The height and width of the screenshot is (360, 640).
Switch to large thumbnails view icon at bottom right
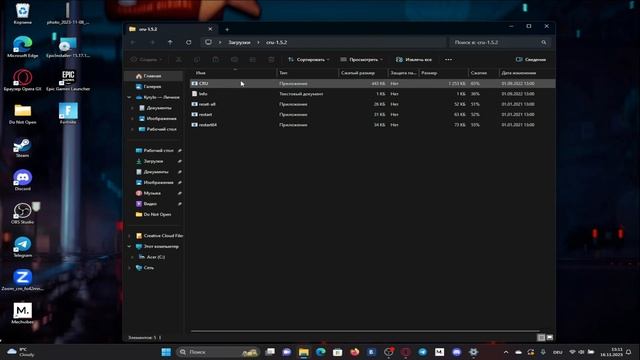[x=550, y=338]
